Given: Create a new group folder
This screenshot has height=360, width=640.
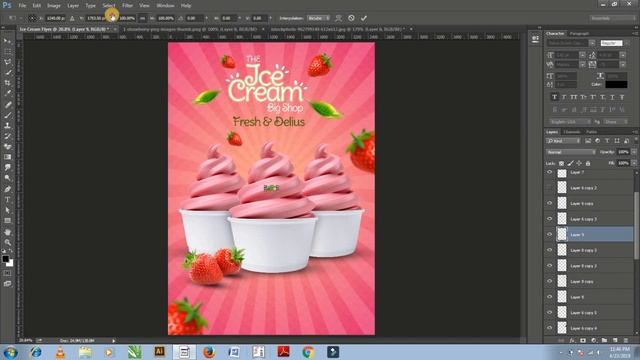Looking at the screenshot, I should (604, 340).
